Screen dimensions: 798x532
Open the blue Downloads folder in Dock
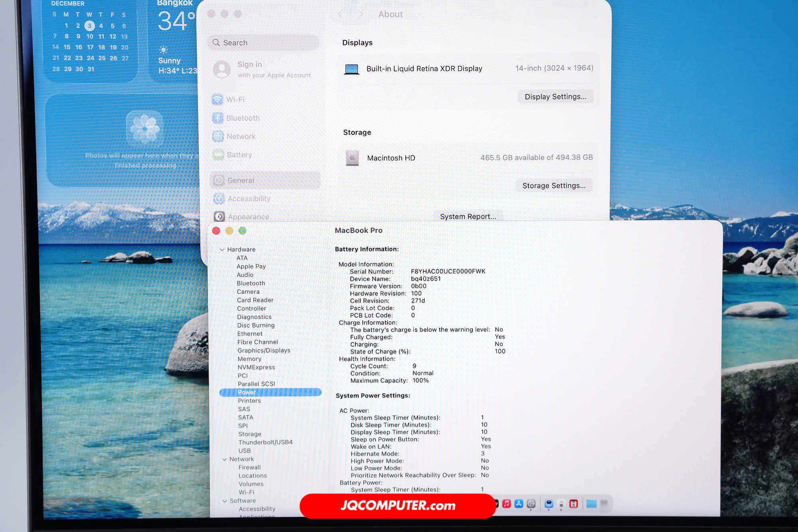point(591,504)
